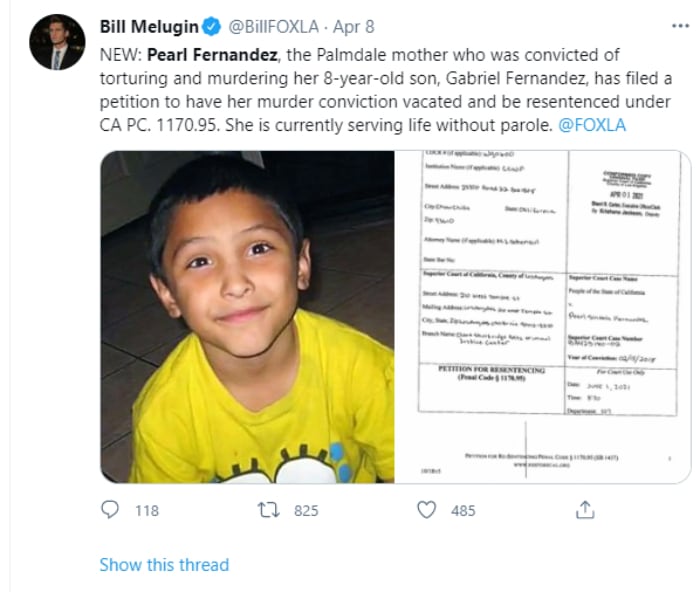700x592 pixels.
Task: Click Show this thread
Action: point(164,565)
